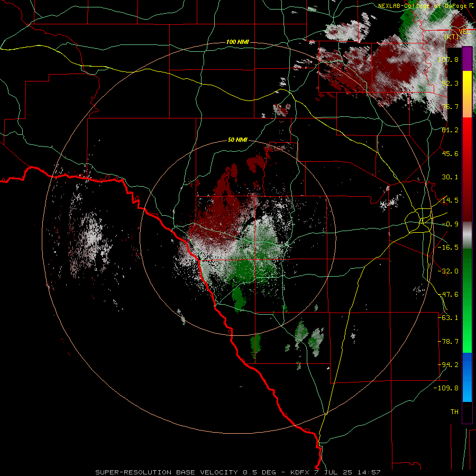This screenshot has height=476, width=476.
Task: Click the bright red segment of the color bar
Action: [467, 130]
